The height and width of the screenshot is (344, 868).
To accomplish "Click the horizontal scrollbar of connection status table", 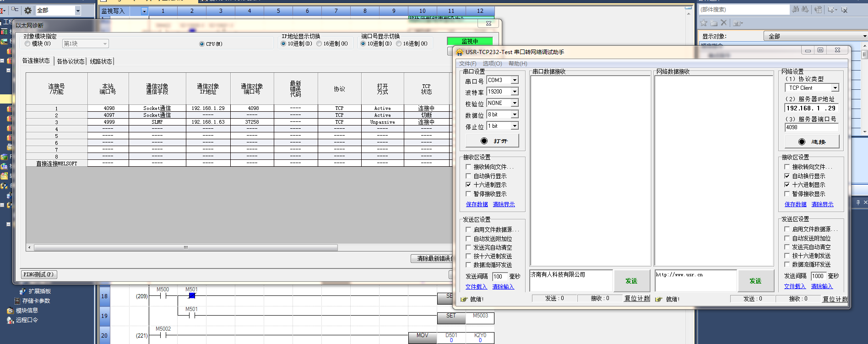I will (185, 248).
